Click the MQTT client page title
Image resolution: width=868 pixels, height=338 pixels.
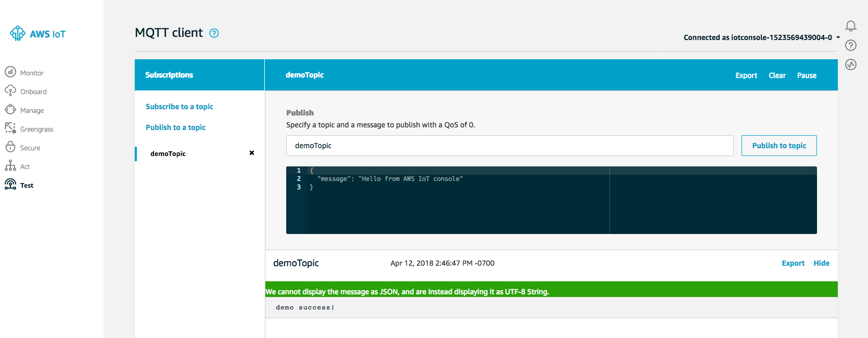[169, 33]
